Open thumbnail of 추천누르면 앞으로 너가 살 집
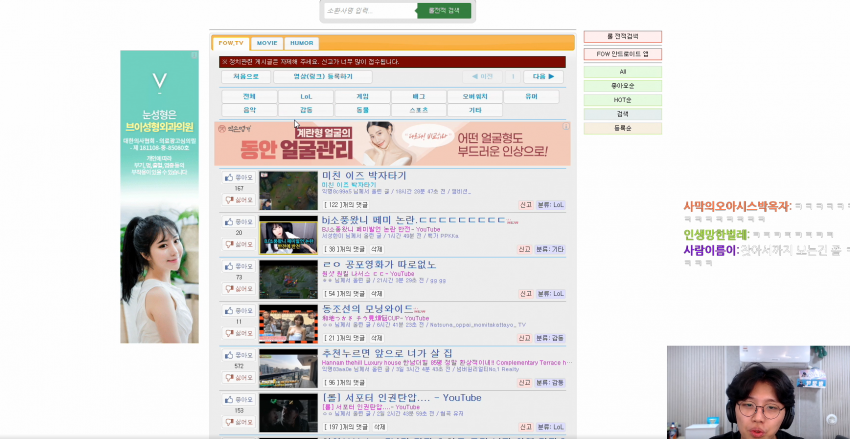The height and width of the screenshot is (439, 850). click(288, 369)
